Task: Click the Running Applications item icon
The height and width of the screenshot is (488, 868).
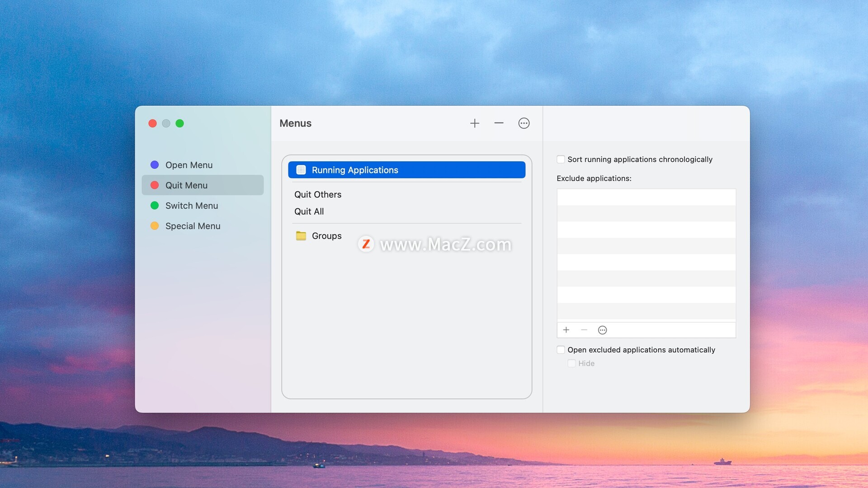Action: click(x=301, y=170)
